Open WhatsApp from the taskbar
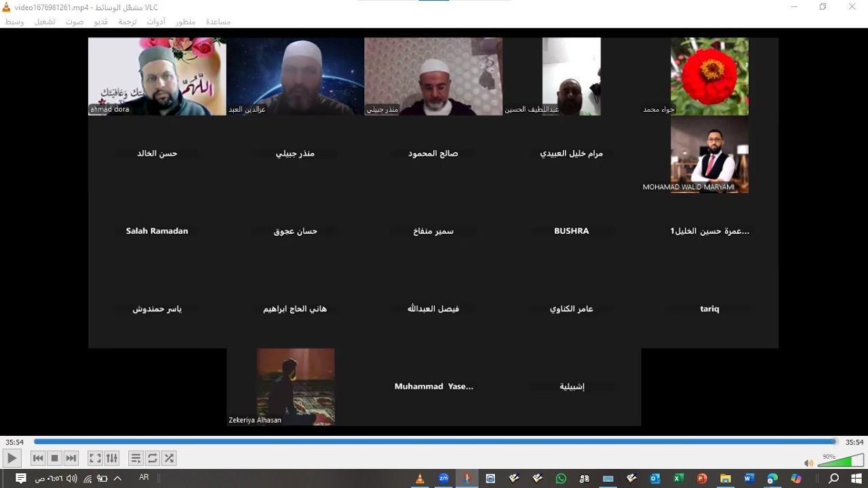Screen dimensions: 868x488 tap(561, 479)
